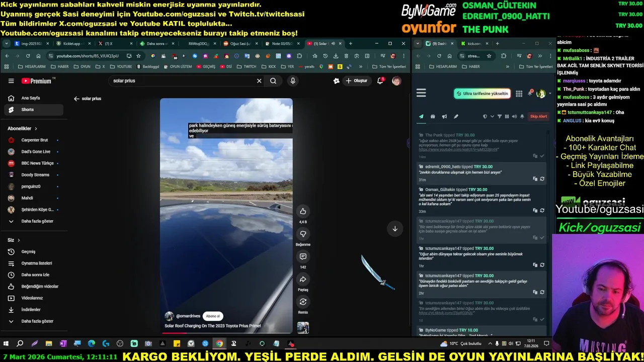Share the Short via Paylaş
The width and height of the screenshot is (644, 362).
coord(303,279)
